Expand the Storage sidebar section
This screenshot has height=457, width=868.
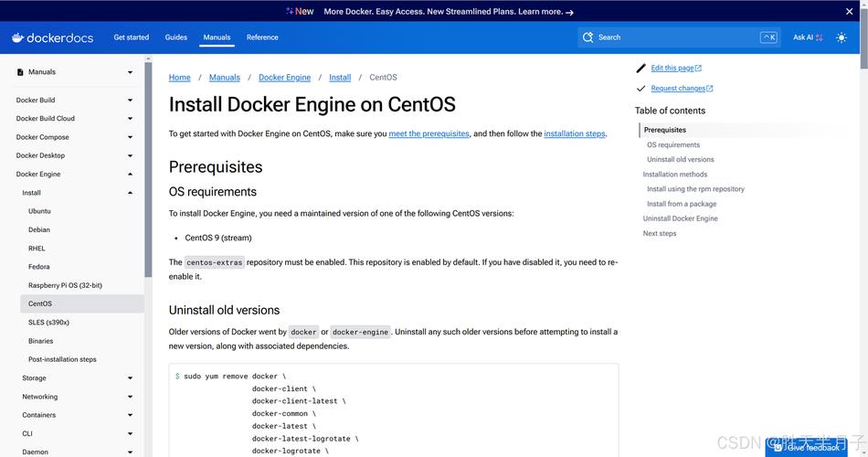tap(130, 378)
